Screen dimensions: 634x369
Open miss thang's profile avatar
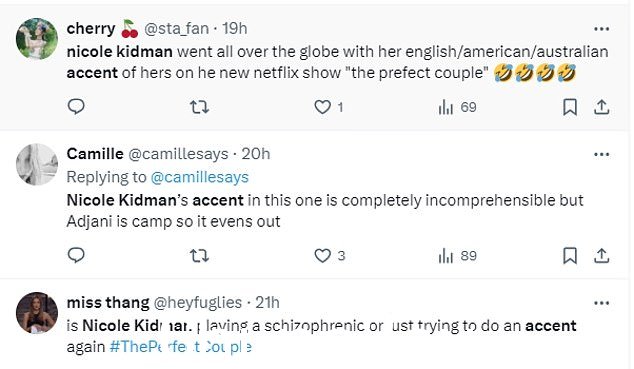37,313
